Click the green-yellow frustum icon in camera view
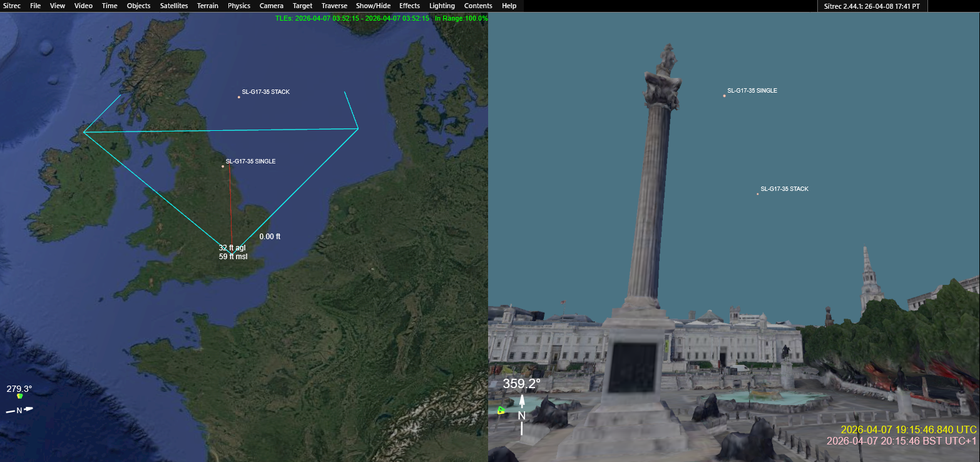The width and height of the screenshot is (980, 462). point(501,411)
